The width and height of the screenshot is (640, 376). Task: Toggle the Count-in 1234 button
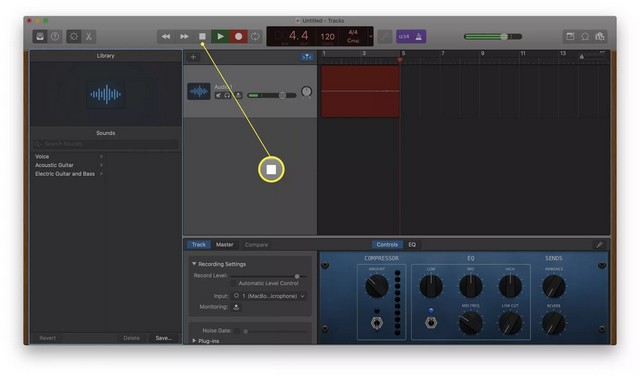[404, 36]
